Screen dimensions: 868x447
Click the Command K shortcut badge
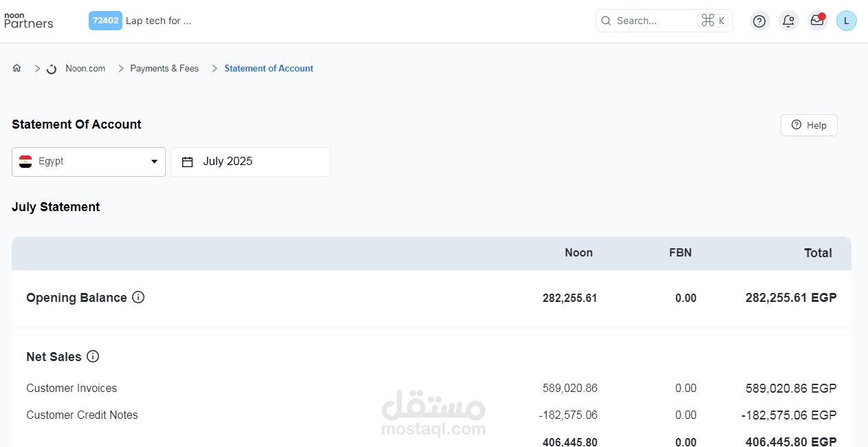coord(712,21)
